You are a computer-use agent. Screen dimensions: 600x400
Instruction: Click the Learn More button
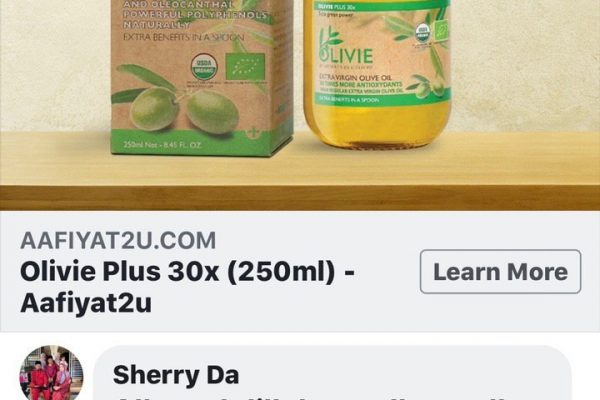point(500,271)
